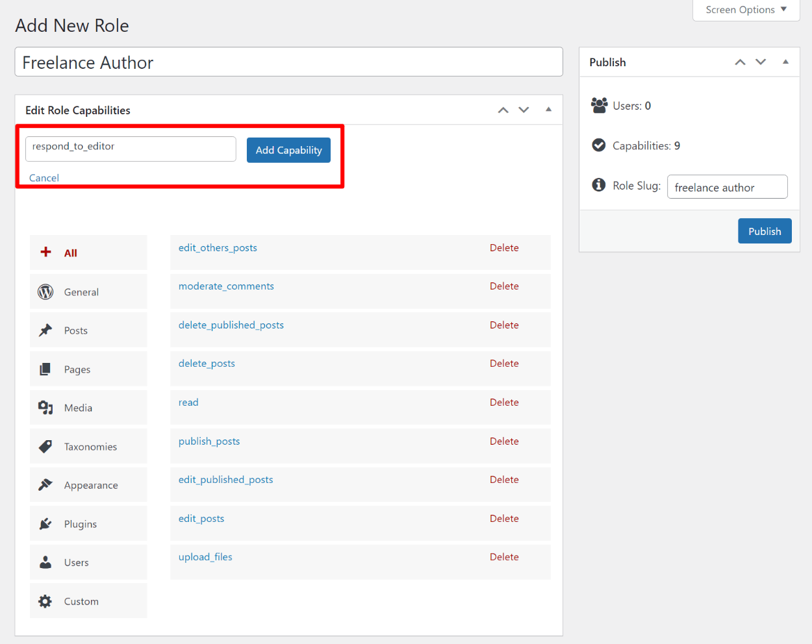Switch to the Pages capabilities tab
Viewport: 812px width, 644px height.
(x=88, y=369)
